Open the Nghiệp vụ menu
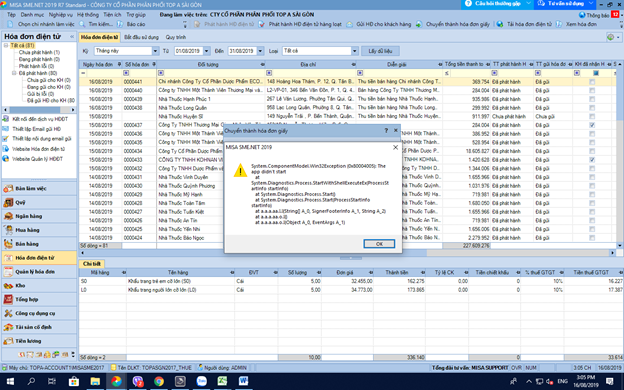This screenshot has height=390, width=624. (x=60, y=15)
